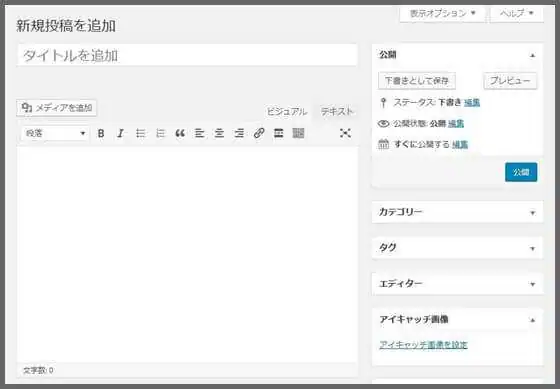This screenshot has width=560, height=389.
Task: Align text center
Action: point(219,134)
